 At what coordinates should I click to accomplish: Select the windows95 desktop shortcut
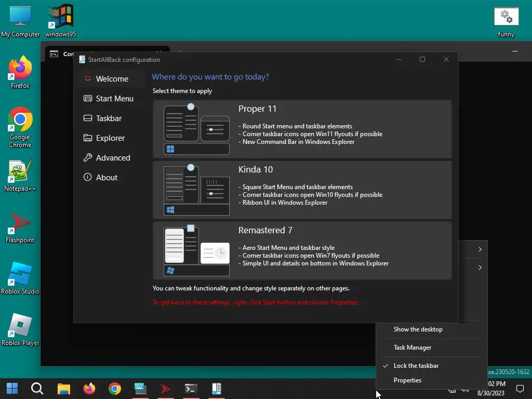pos(60,21)
